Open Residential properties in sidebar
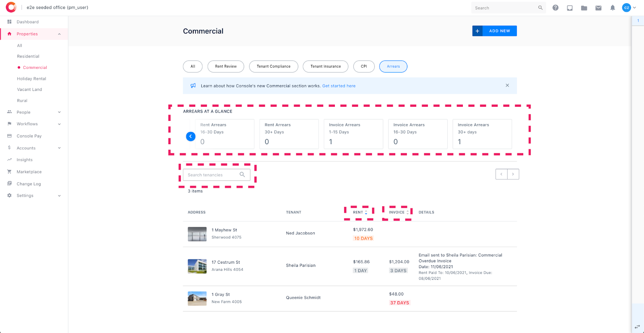 28,56
